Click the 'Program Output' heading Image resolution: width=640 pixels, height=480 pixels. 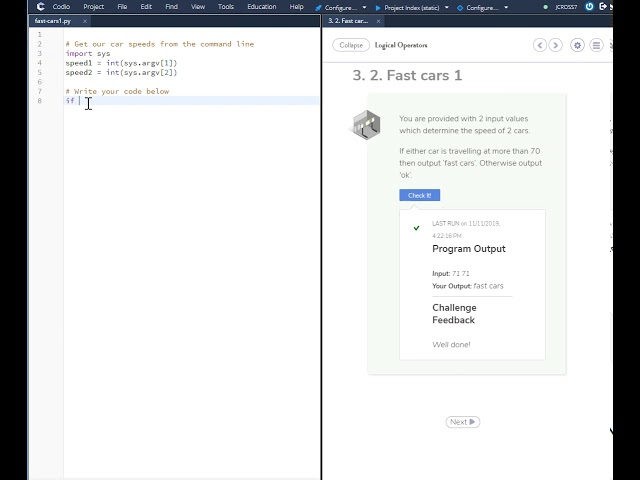pyautogui.click(x=469, y=249)
